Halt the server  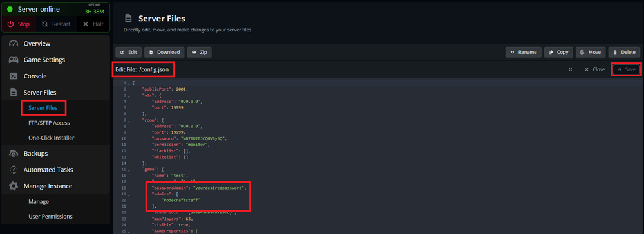pos(93,24)
